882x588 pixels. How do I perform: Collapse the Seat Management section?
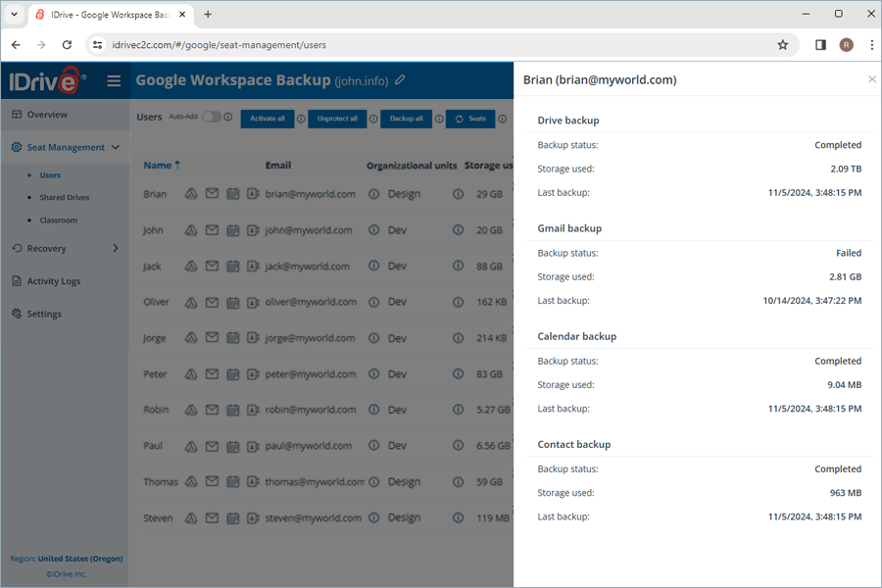point(117,147)
